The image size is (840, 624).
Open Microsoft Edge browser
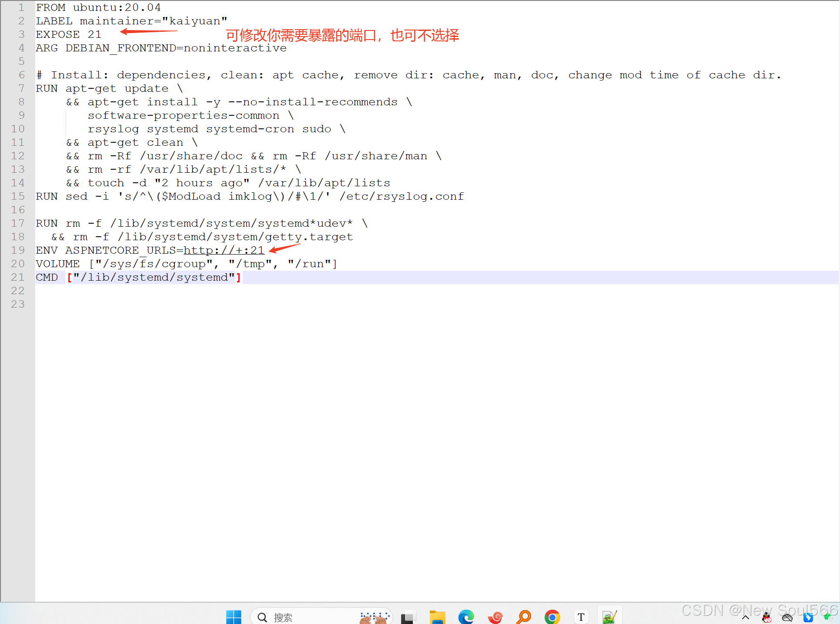point(466,617)
